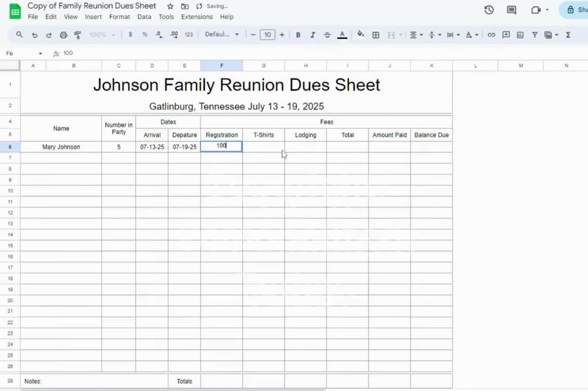Decrease decimal places
The image size is (588, 391).
click(x=159, y=34)
